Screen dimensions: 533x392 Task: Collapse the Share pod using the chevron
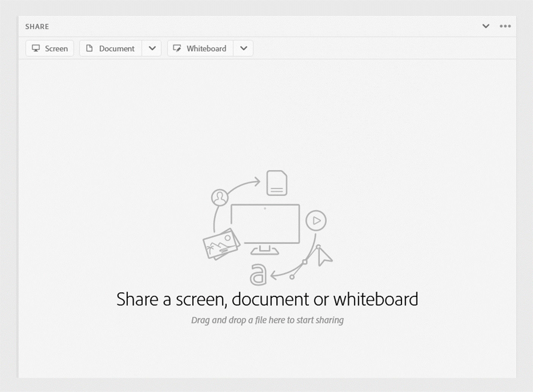click(x=486, y=26)
